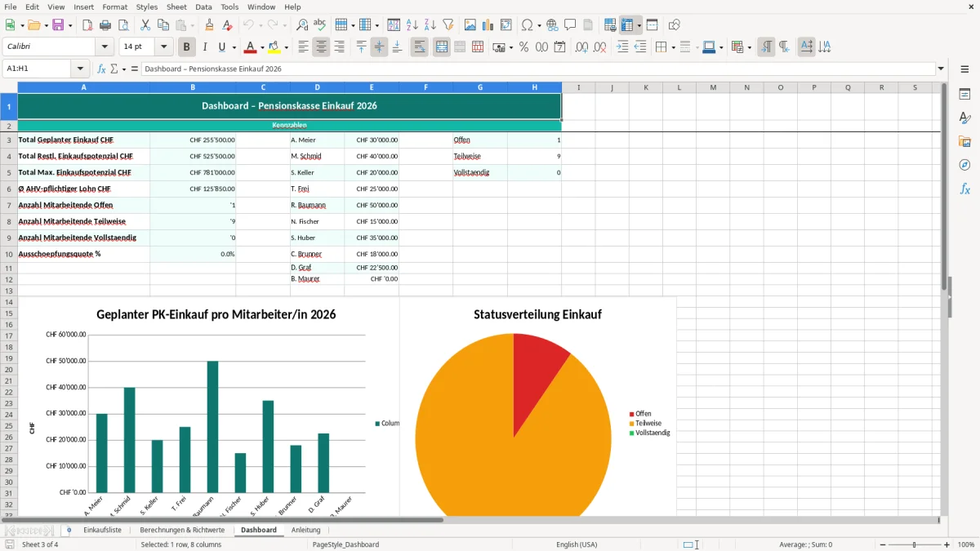This screenshot has width=980, height=551.
Task: Open the Background Color dropdown arrow
Action: (x=287, y=47)
